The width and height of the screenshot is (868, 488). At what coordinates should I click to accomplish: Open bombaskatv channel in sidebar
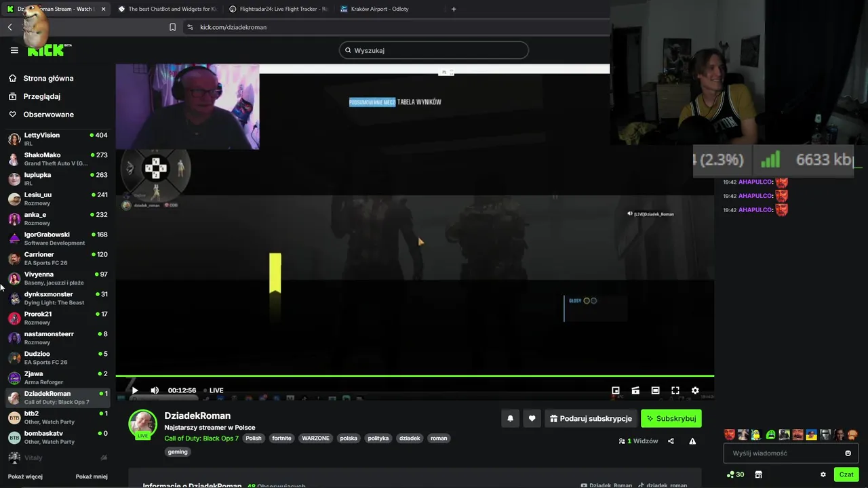point(58,437)
